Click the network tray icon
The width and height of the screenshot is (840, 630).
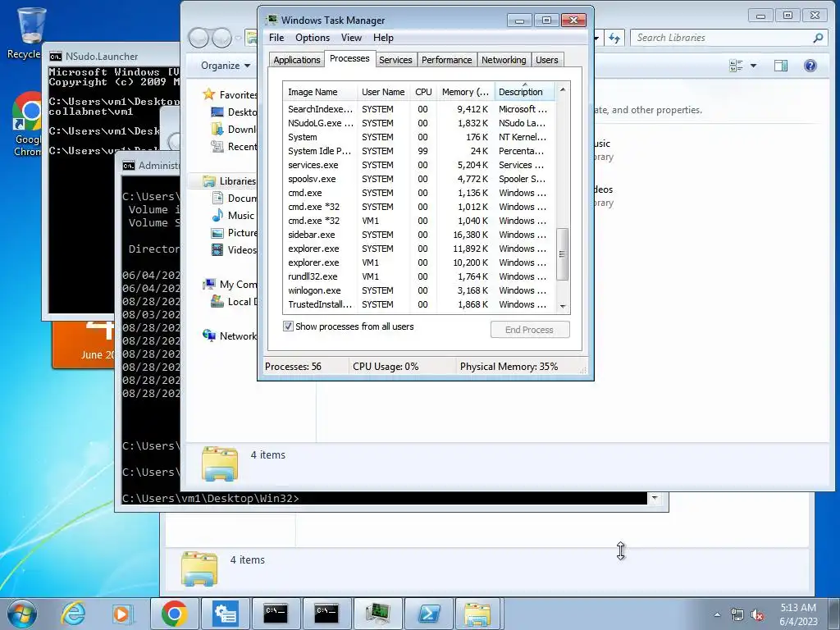pos(737,614)
